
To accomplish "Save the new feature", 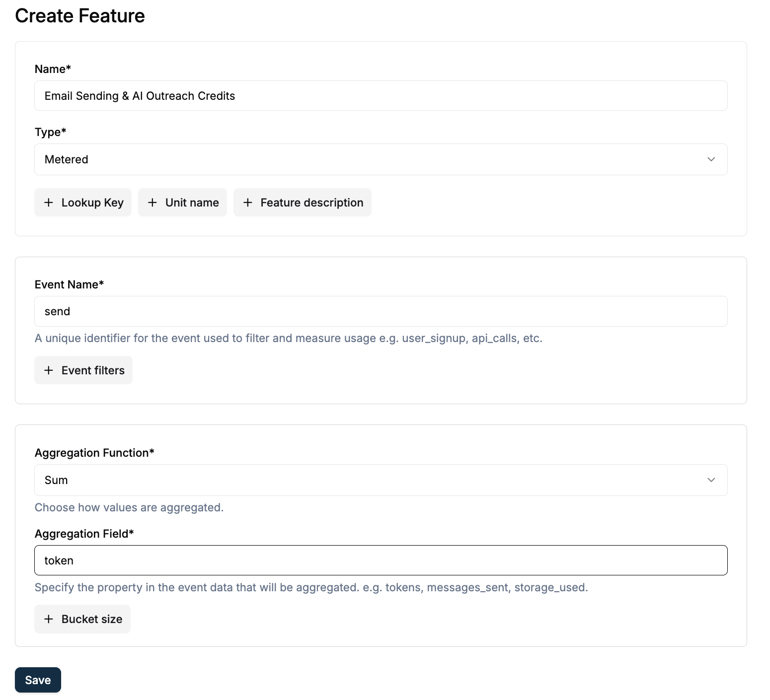I will 37,680.
